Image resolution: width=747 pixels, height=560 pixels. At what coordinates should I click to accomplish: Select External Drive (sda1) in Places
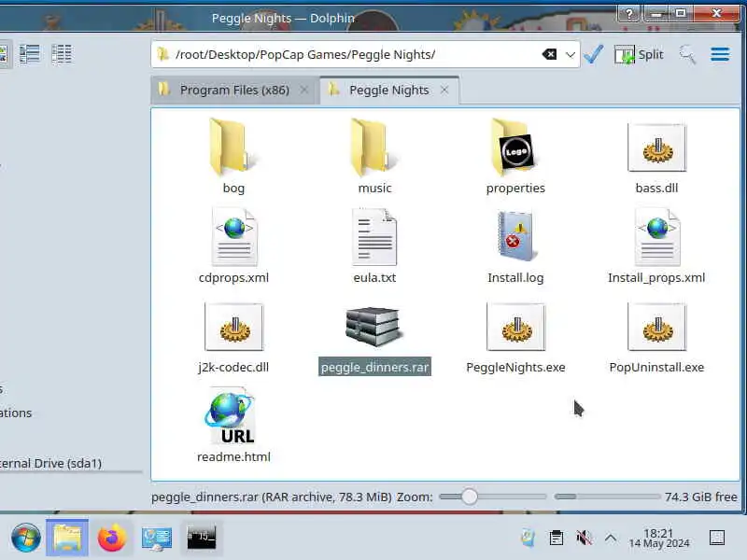(50, 463)
